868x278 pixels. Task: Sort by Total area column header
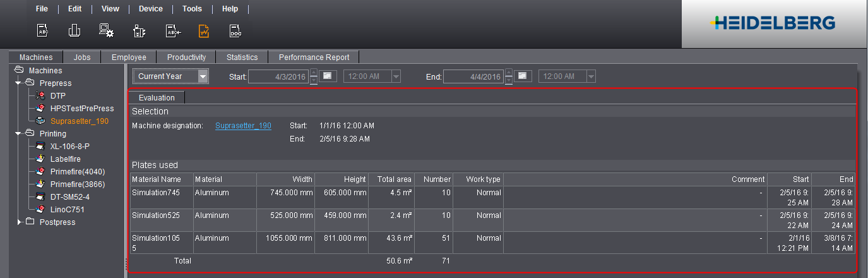pos(391,179)
